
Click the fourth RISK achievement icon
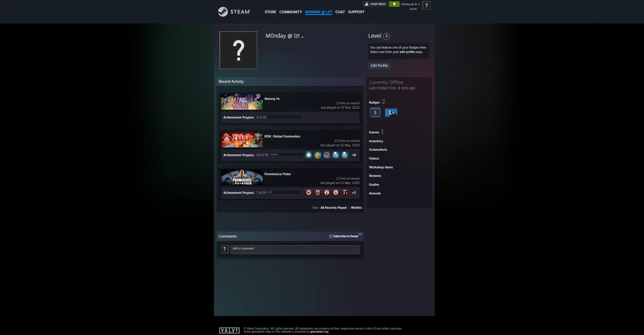pyautogui.click(x=336, y=155)
